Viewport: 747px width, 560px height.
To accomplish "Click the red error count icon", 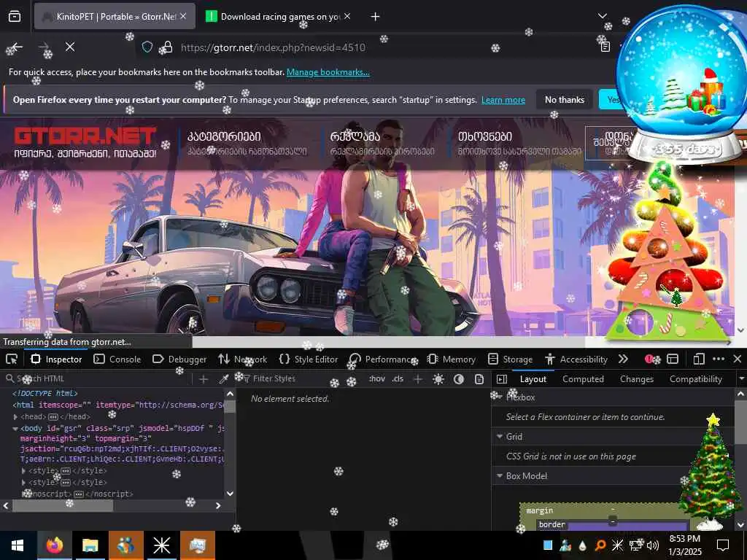I will 650,359.
